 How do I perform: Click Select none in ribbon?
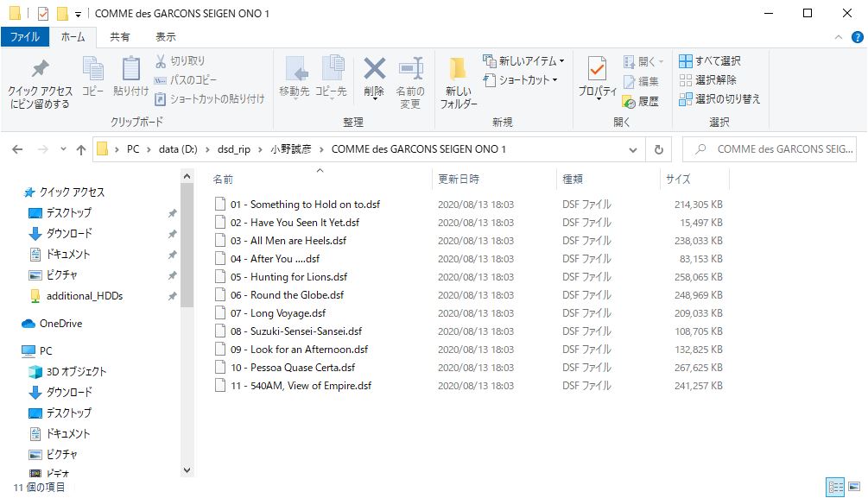click(708, 79)
